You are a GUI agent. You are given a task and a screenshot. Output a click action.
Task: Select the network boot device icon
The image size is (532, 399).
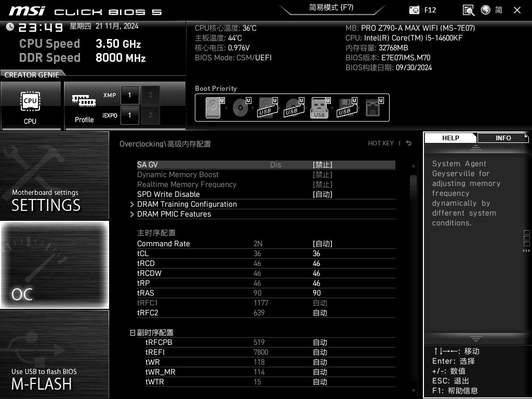coord(374,108)
